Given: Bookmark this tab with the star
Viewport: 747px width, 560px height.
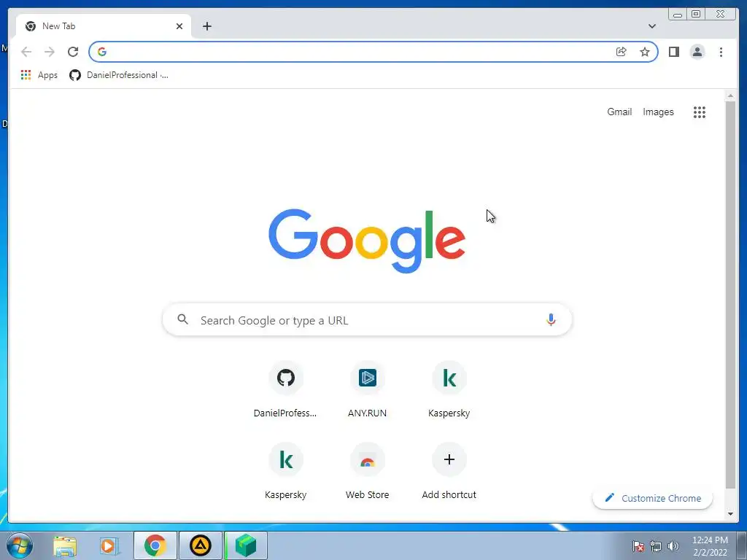Looking at the screenshot, I should pos(645,52).
